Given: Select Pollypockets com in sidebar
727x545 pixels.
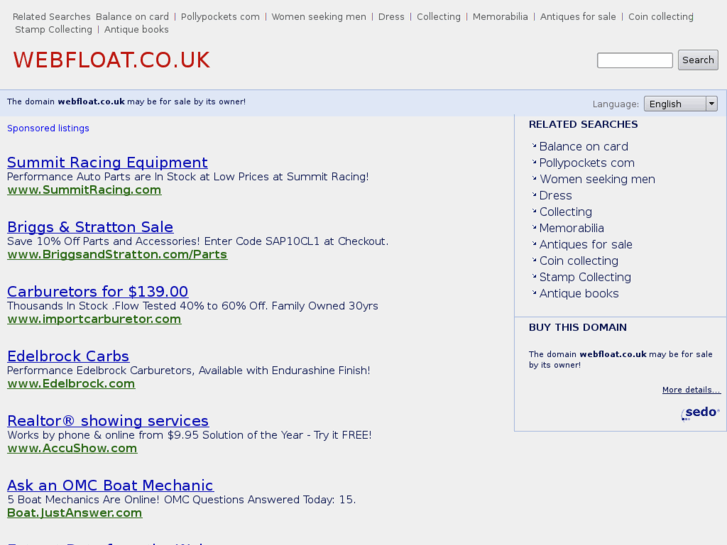Looking at the screenshot, I should [587, 163].
